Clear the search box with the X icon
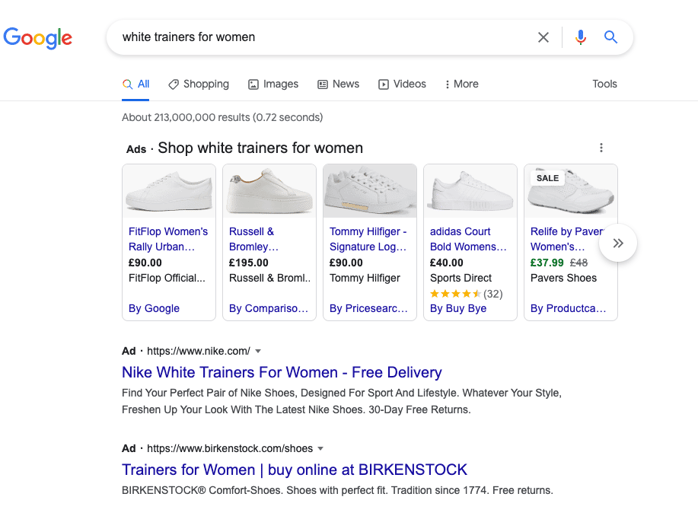 point(543,37)
